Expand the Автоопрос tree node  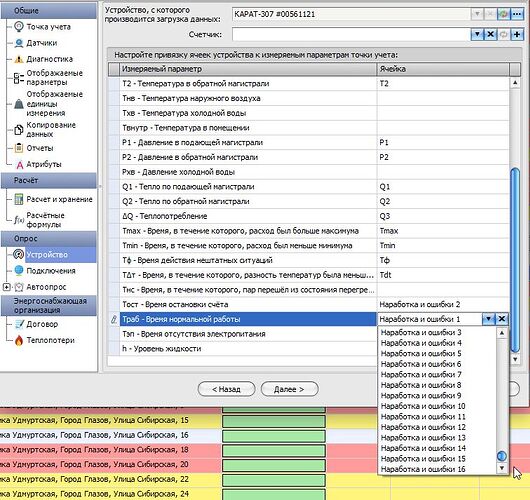coord(6,287)
